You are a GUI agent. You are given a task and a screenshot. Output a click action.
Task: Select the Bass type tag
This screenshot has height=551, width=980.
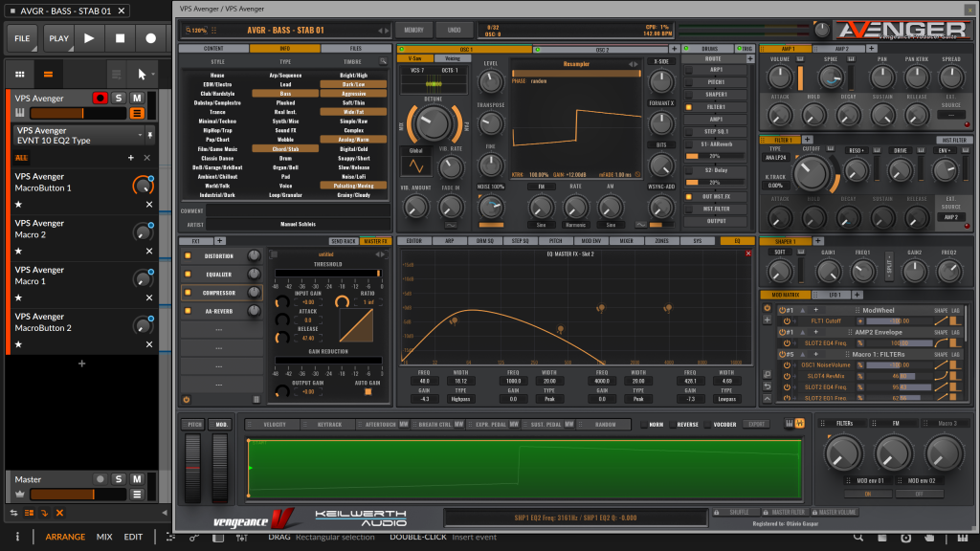click(x=285, y=93)
